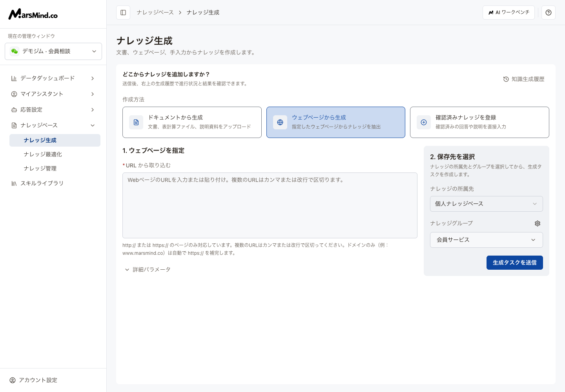The height and width of the screenshot is (392, 565).
Task: Click the スキルライブラリ library icon
Action: pos(14,183)
